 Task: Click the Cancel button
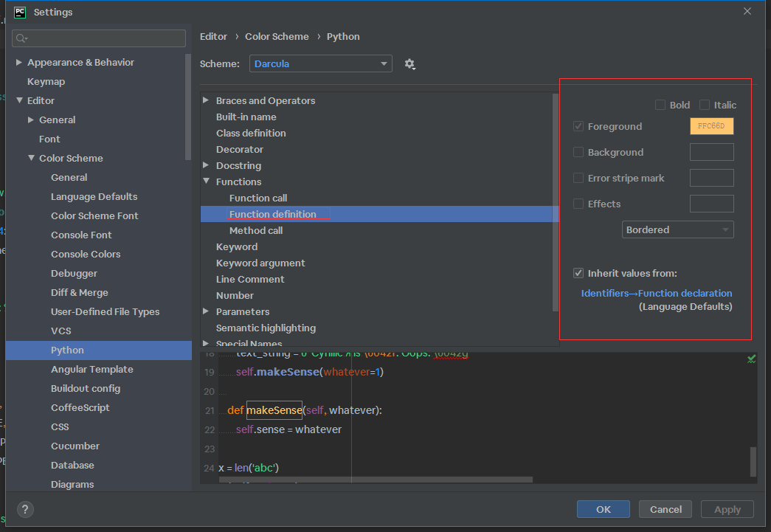pos(665,509)
